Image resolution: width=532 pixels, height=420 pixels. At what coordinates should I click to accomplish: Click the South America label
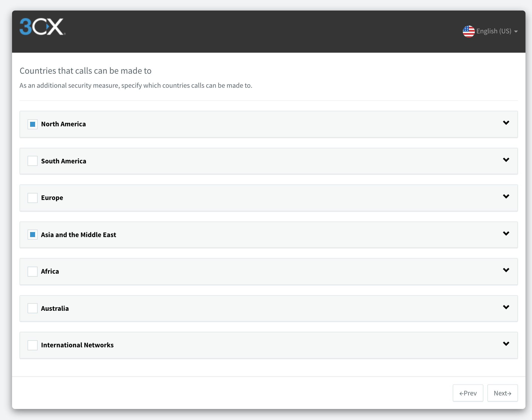64,161
